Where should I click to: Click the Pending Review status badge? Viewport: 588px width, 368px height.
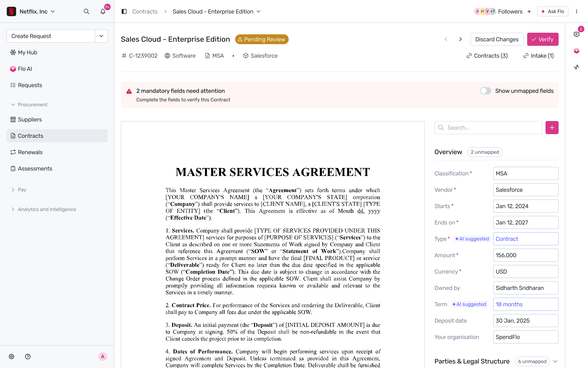[262, 39]
